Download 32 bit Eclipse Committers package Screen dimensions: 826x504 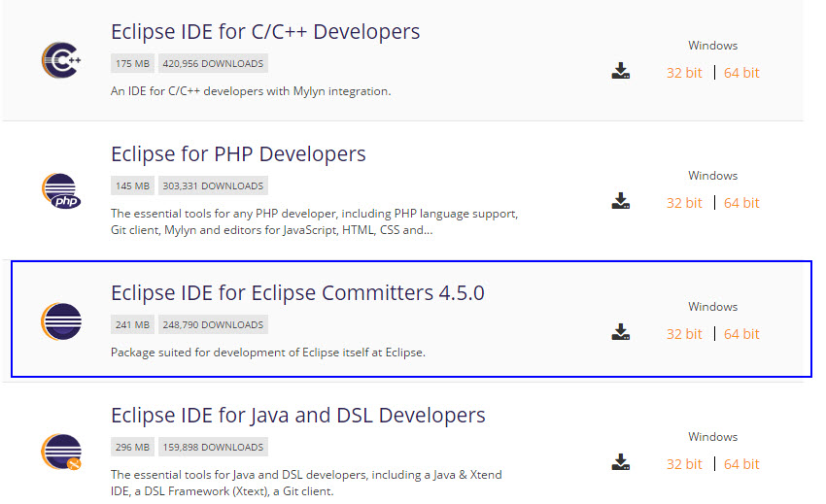683,334
